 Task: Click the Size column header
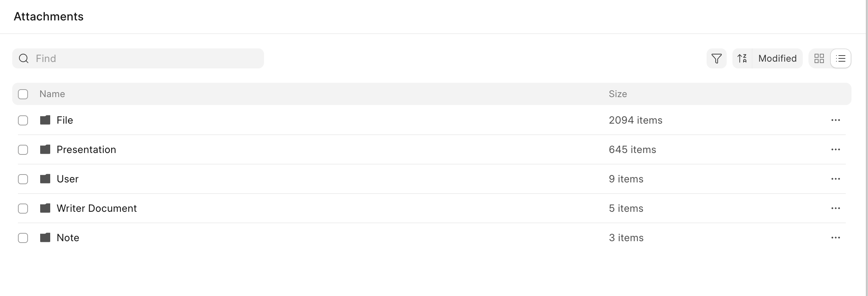pyautogui.click(x=618, y=94)
